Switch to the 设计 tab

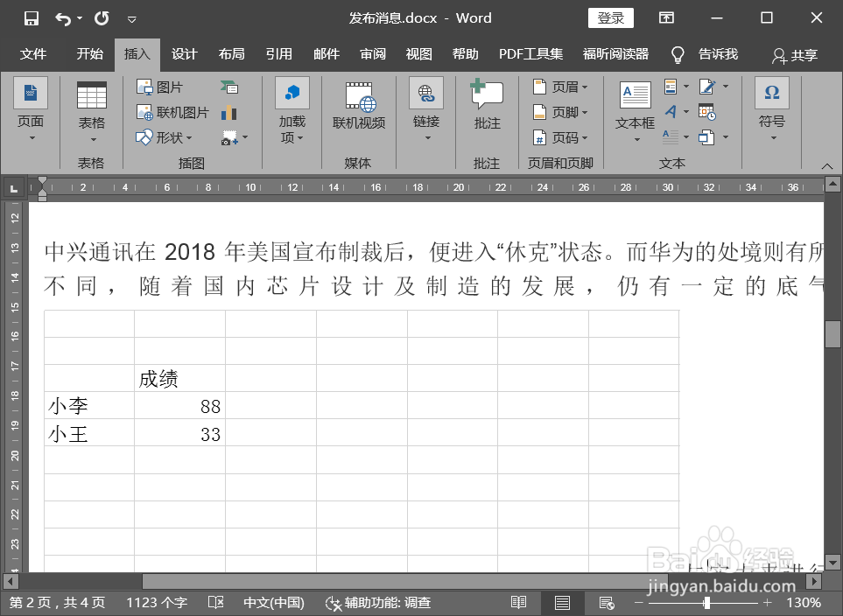(185, 54)
